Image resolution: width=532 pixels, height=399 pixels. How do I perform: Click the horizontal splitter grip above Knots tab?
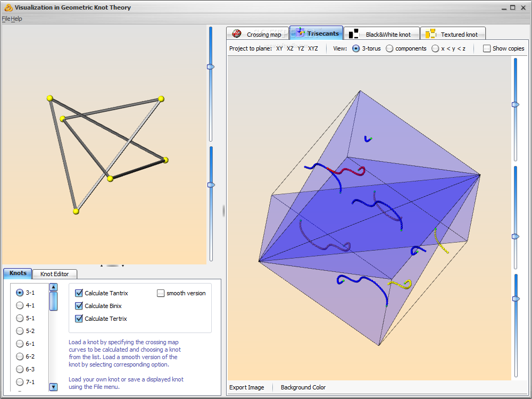point(112,265)
